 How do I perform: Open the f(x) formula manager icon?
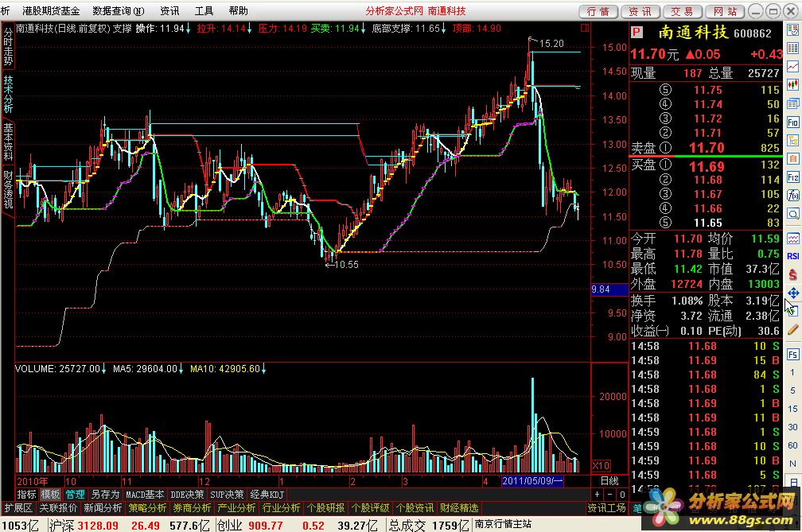pos(792,195)
